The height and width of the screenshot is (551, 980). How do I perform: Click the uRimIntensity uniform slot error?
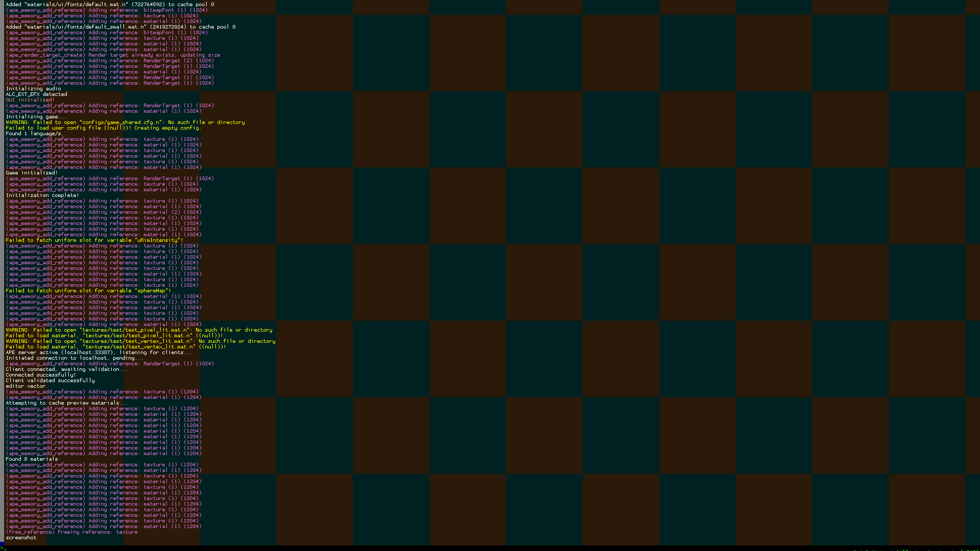tap(94, 240)
